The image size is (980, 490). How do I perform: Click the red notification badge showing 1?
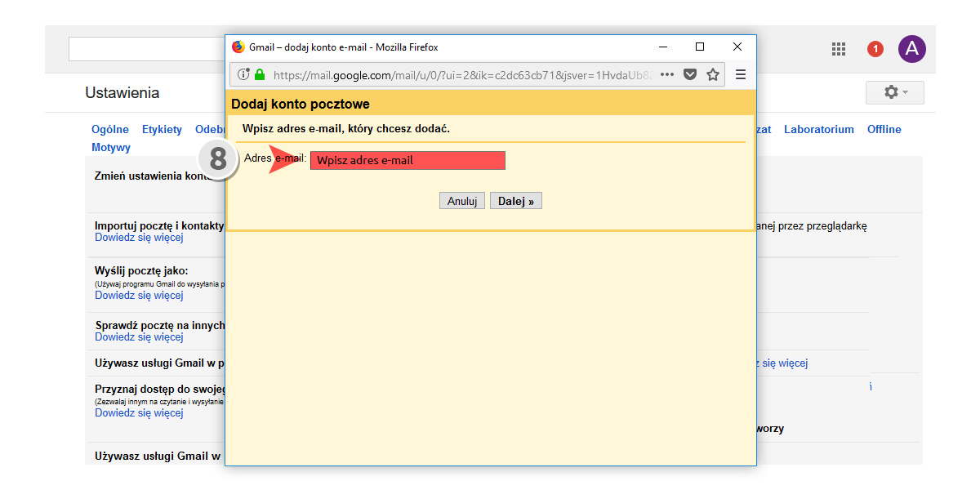click(875, 49)
